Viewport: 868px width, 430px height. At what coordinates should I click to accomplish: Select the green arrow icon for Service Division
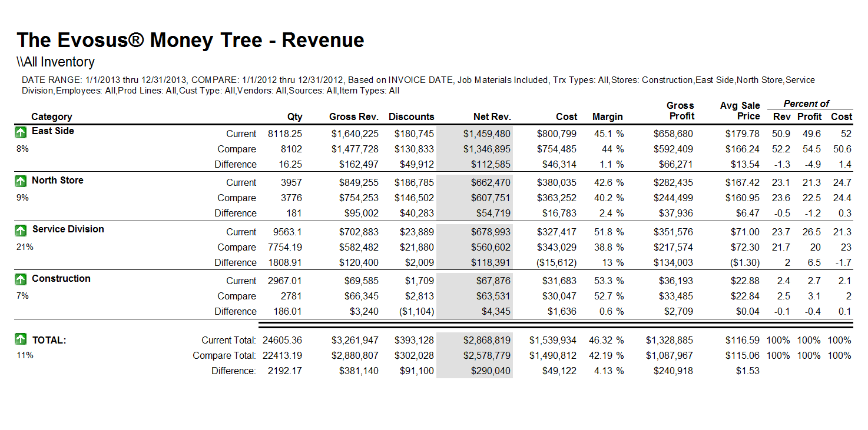21,230
